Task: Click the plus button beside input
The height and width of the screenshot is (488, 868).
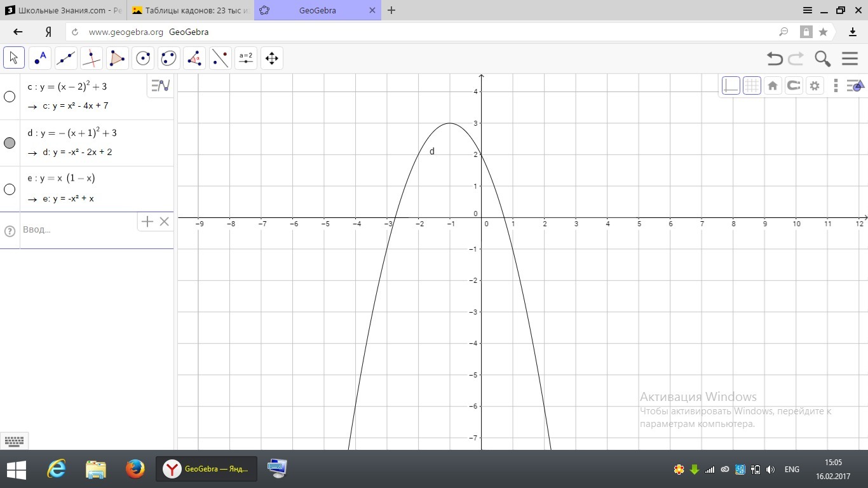Action: pyautogui.click(x=147, y=221)
